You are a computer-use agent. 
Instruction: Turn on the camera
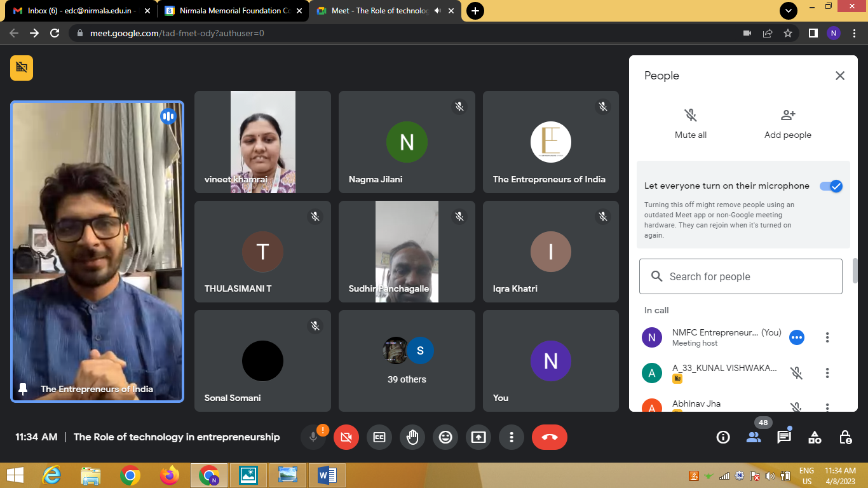pyautogui.click(x=346, y=437)
